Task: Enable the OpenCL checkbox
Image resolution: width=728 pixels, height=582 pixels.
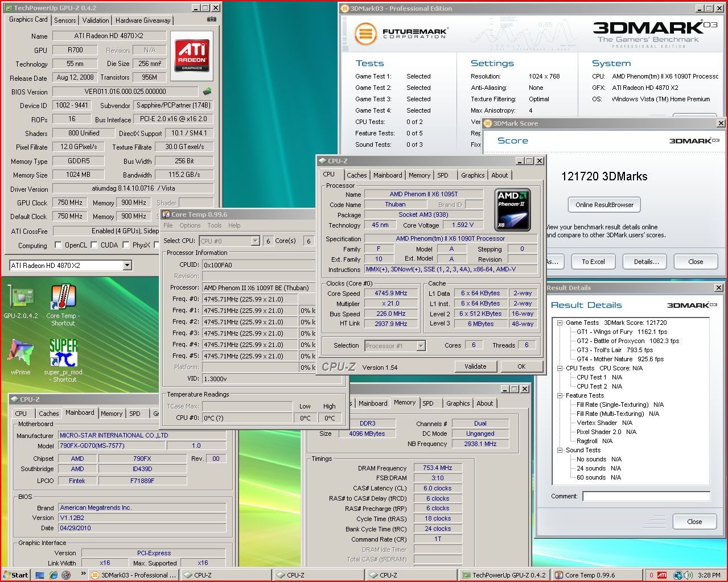Action: (x=58, y=245)
